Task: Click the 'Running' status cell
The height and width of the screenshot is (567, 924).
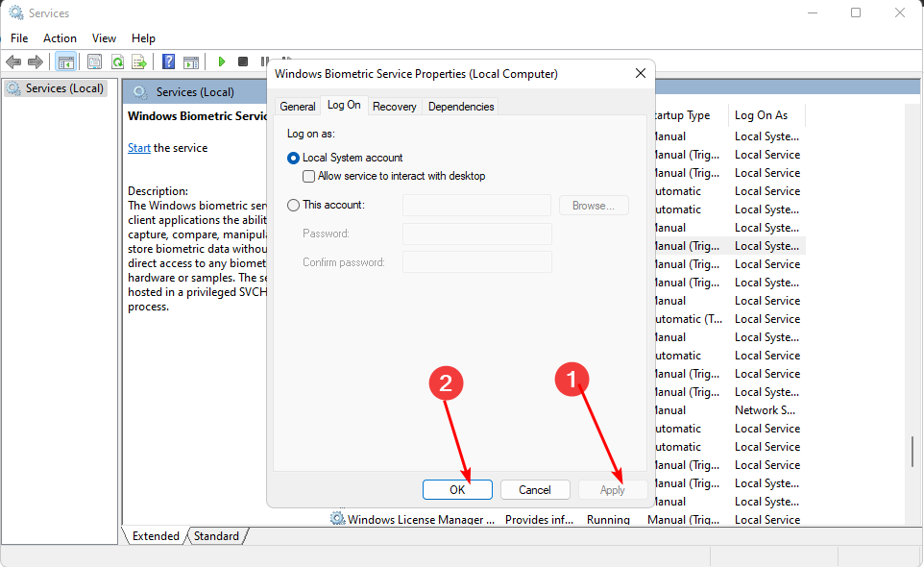Action: (608, 519)
